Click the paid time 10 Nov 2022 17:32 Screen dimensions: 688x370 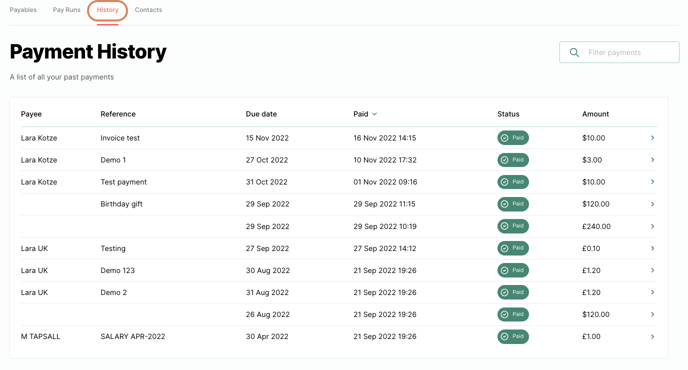385,160
